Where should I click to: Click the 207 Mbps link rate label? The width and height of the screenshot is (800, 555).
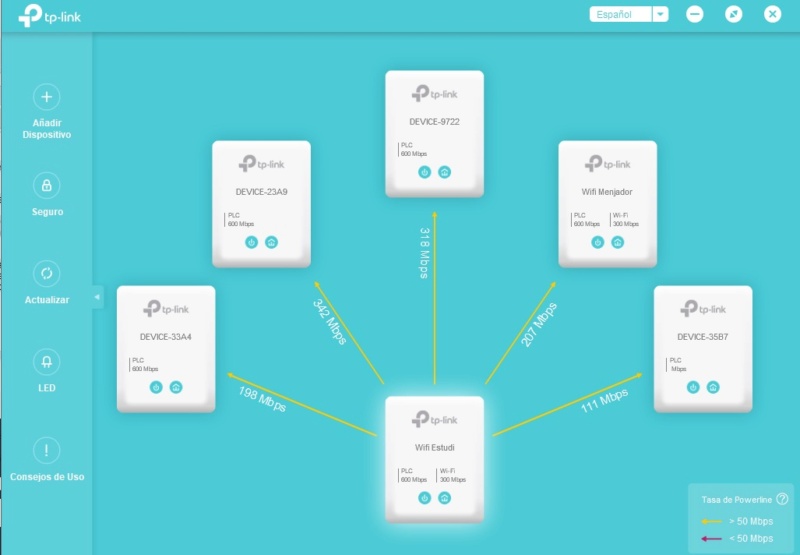[x=539, y=325]
